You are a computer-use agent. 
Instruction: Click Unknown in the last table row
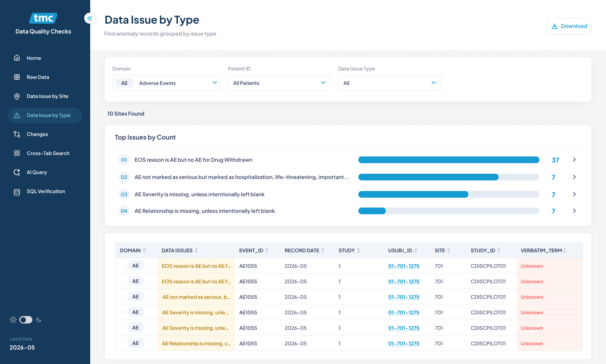click(532, 344)
